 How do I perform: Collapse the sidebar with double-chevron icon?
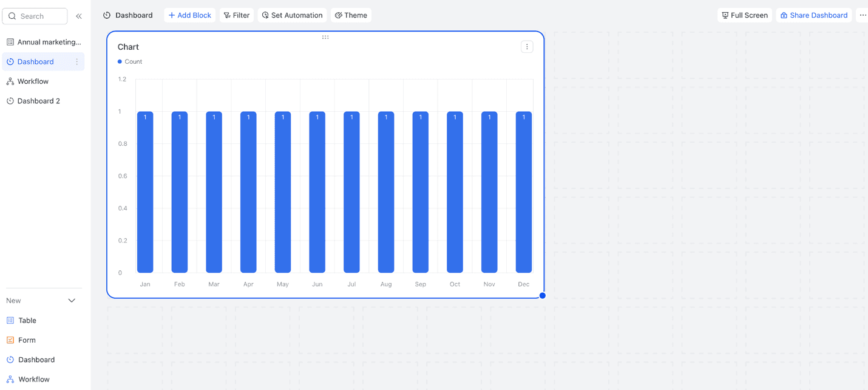[79, 16]
